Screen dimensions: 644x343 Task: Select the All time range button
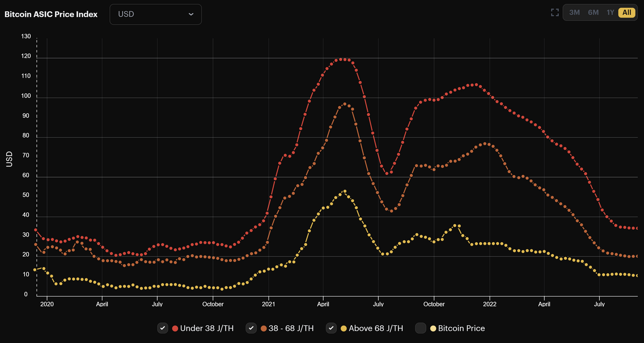click(627, 13)
